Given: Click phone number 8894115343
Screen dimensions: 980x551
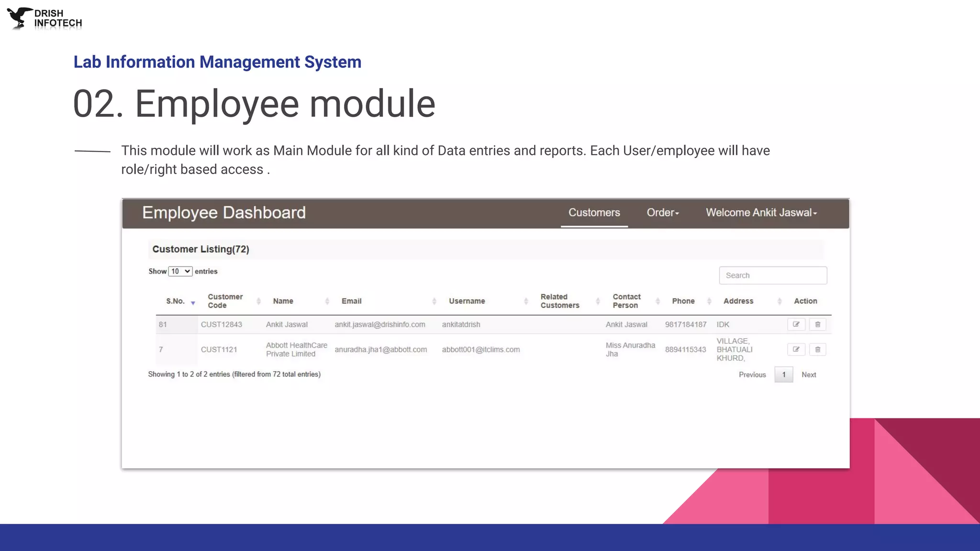Looking at the screenshot, I should click(685, 350).
